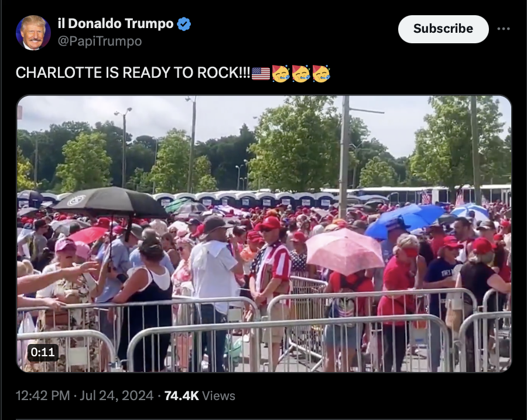Viewport: 527px width, 420px height.
Task: Click the 0:11 video duration badge
Action: (x=43, y=352)
